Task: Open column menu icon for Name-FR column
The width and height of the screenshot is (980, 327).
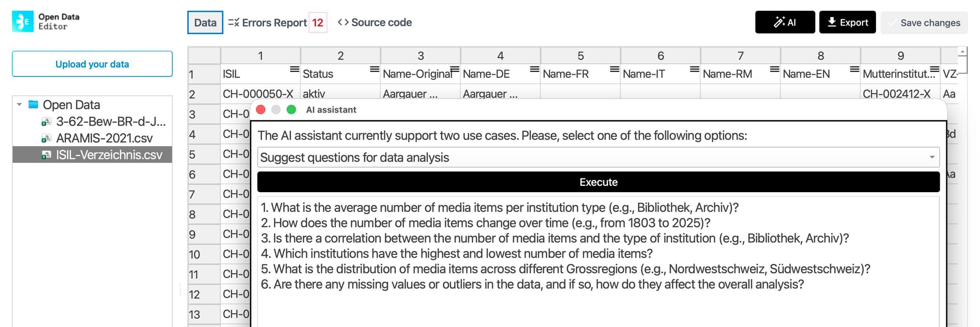Action: pos(614,69)
